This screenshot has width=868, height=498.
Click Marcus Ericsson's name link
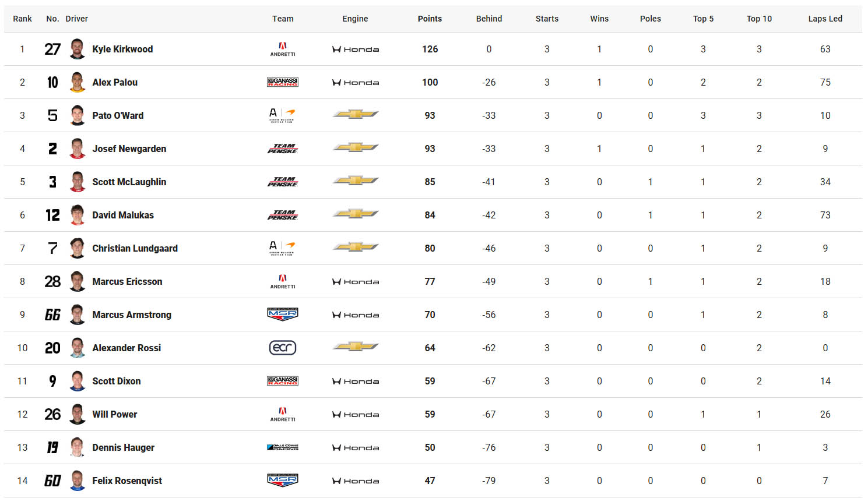pos(127,281)
